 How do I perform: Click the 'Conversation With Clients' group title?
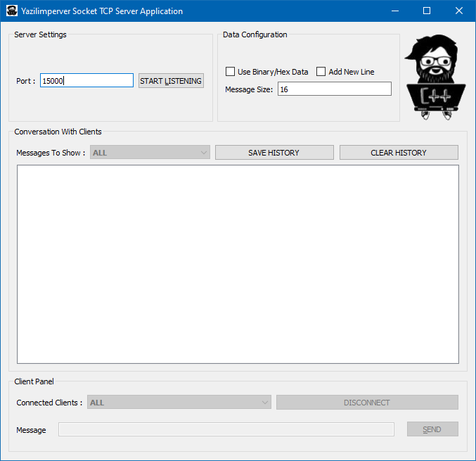coord(58,132)
